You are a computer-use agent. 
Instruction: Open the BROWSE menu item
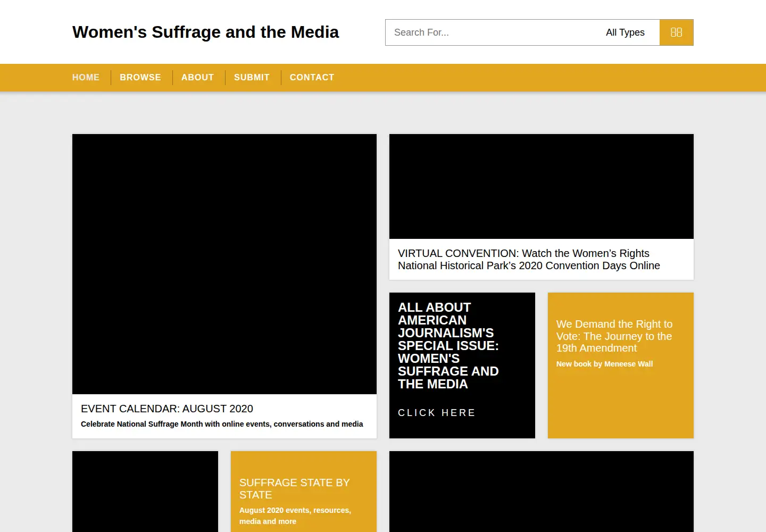coord(140,78)
